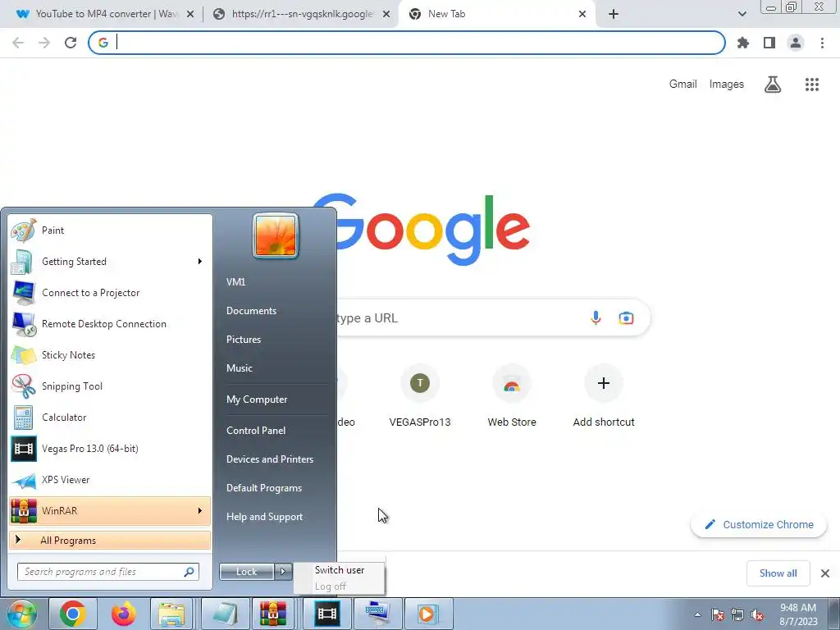
Task: Open Firefox from the taskbar
Action: point(123,614)
